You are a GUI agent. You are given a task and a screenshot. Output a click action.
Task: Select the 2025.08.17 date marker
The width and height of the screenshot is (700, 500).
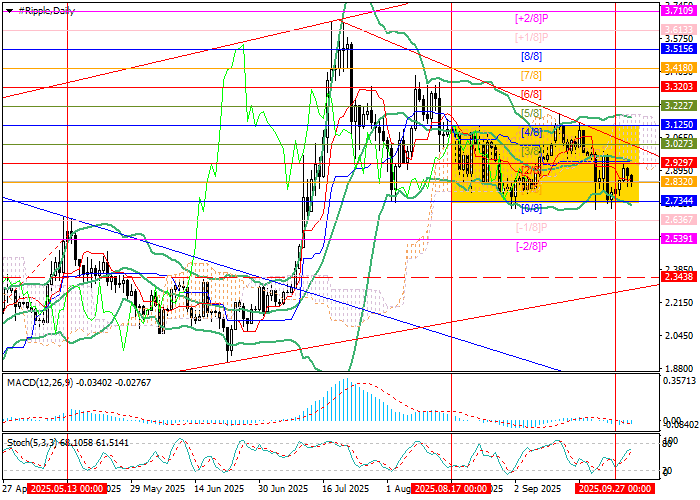(x=451, y=490)
